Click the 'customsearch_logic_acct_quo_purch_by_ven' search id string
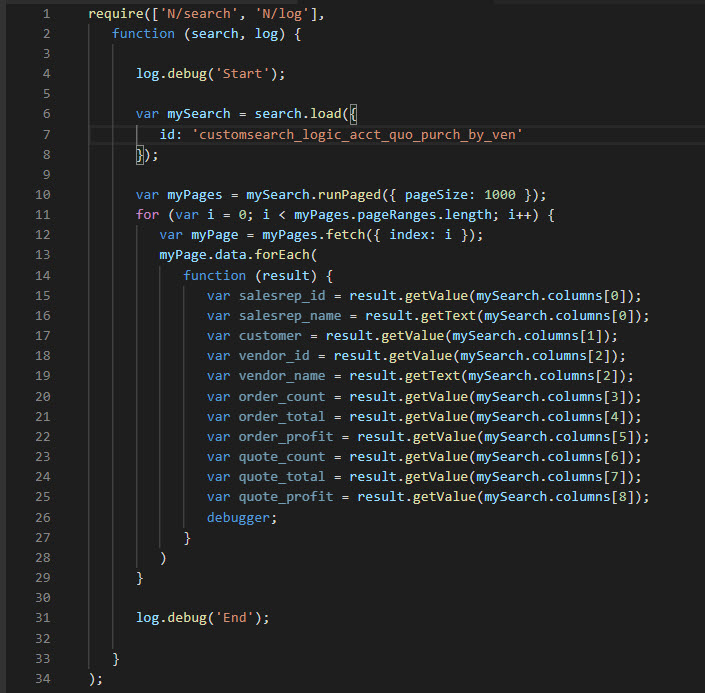The width and height of the screenshot is (705, 693). (356, 134)
